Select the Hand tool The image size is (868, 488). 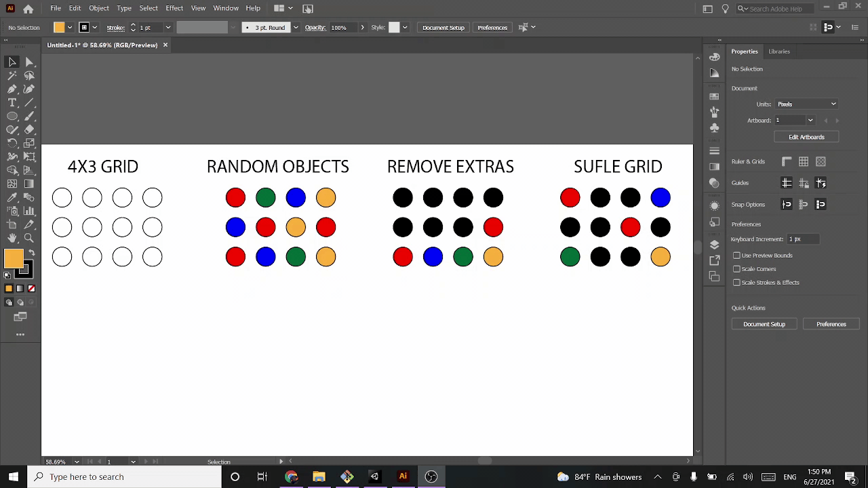(x=12, y=238)
